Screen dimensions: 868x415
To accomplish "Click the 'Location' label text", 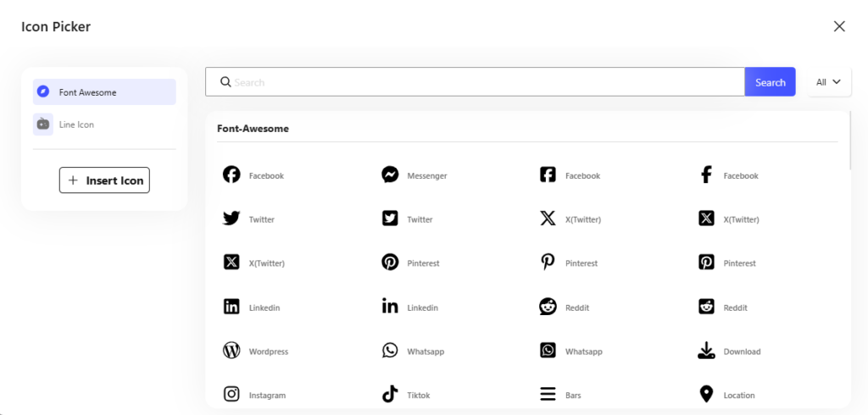I will [x=739, y=395].
